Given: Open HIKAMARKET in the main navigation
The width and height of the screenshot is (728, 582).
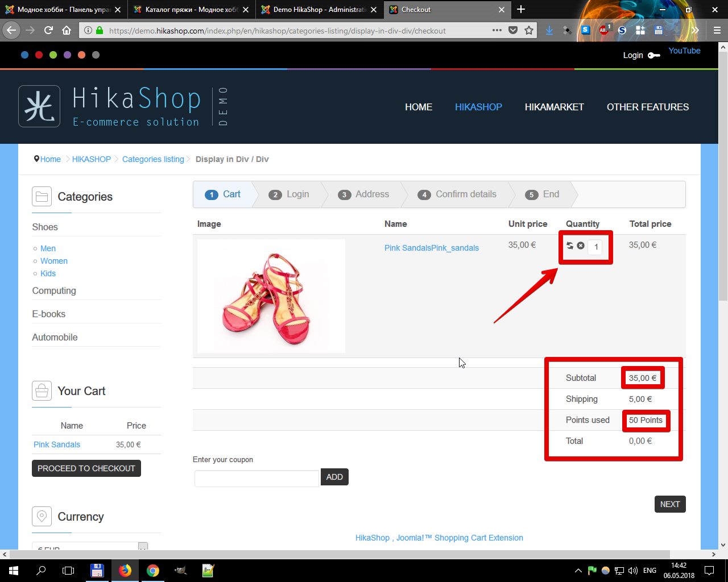Looking at the screenshot, I should point(555,107).
